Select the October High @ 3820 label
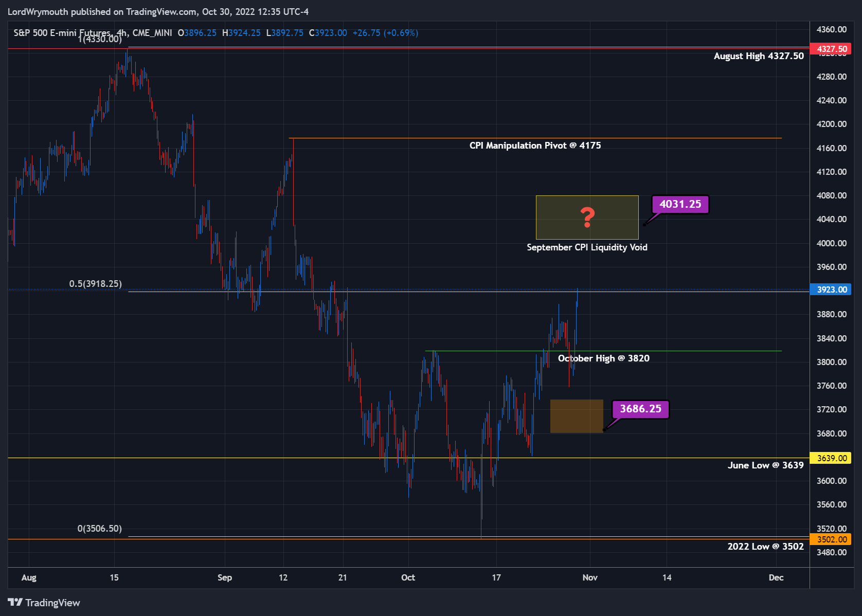The width and height of the screenshot is (862, 616). coord(604,358)
